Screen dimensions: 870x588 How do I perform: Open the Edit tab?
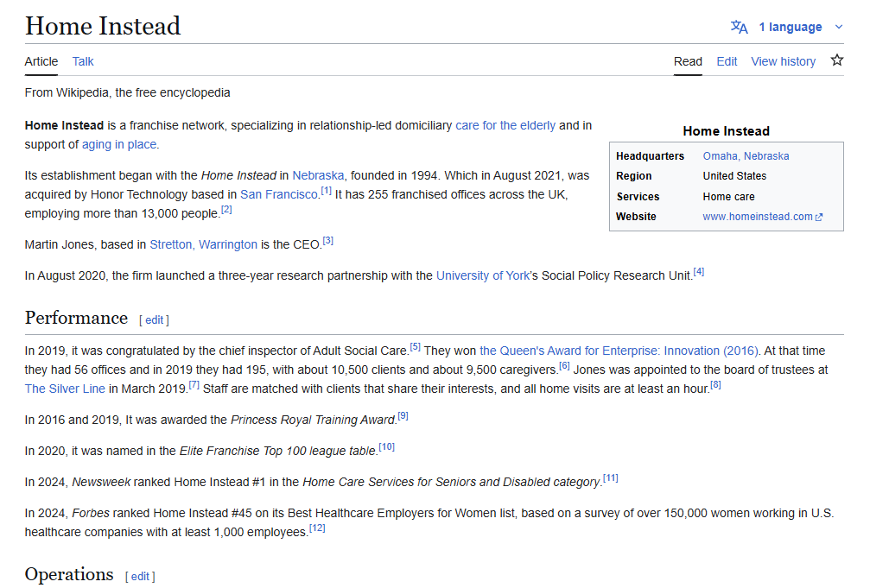(727, 61)
